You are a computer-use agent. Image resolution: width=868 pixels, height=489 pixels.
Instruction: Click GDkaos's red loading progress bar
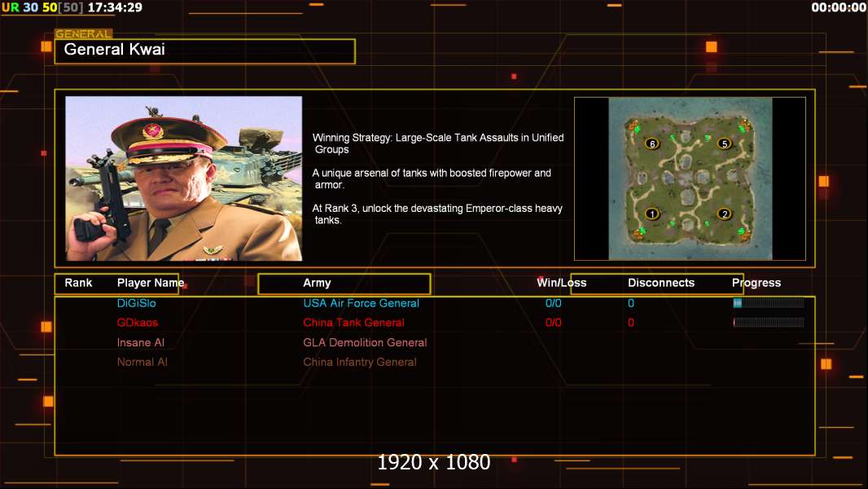click(x=769, y=322)
